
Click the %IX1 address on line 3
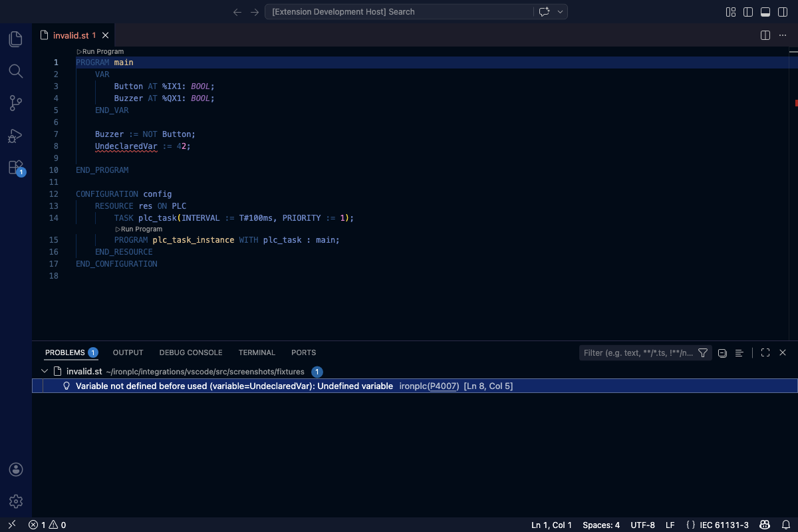click(174, 86)
